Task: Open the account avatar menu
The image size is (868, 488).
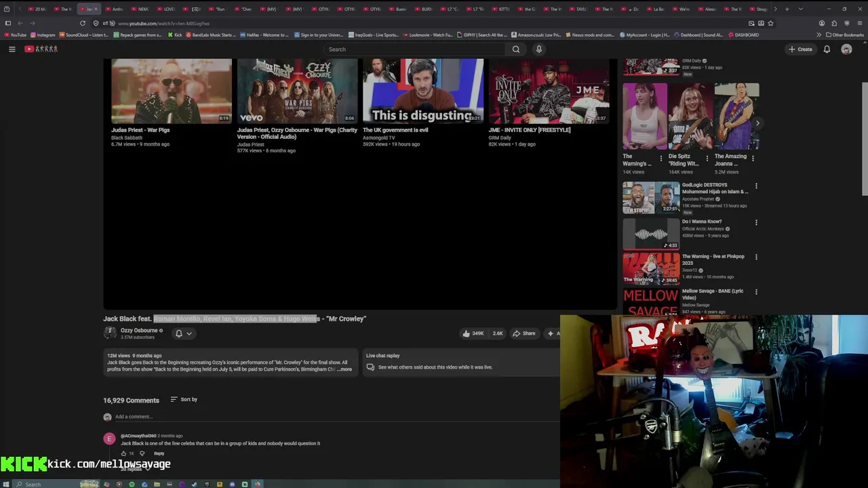Action: pos(846,49)
